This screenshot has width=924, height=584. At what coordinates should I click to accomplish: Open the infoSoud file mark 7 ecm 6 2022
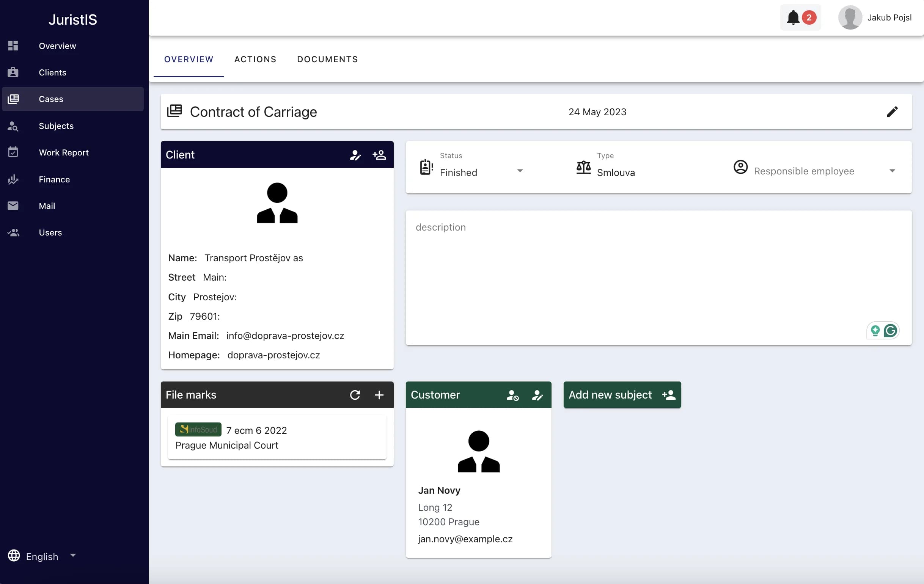(277, 437)
